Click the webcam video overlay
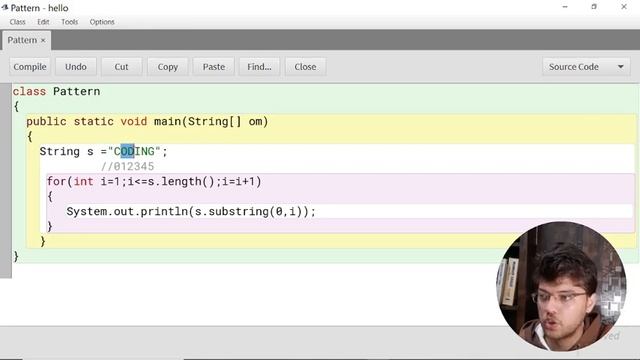The image size is (640, 360). click(562, 287)
